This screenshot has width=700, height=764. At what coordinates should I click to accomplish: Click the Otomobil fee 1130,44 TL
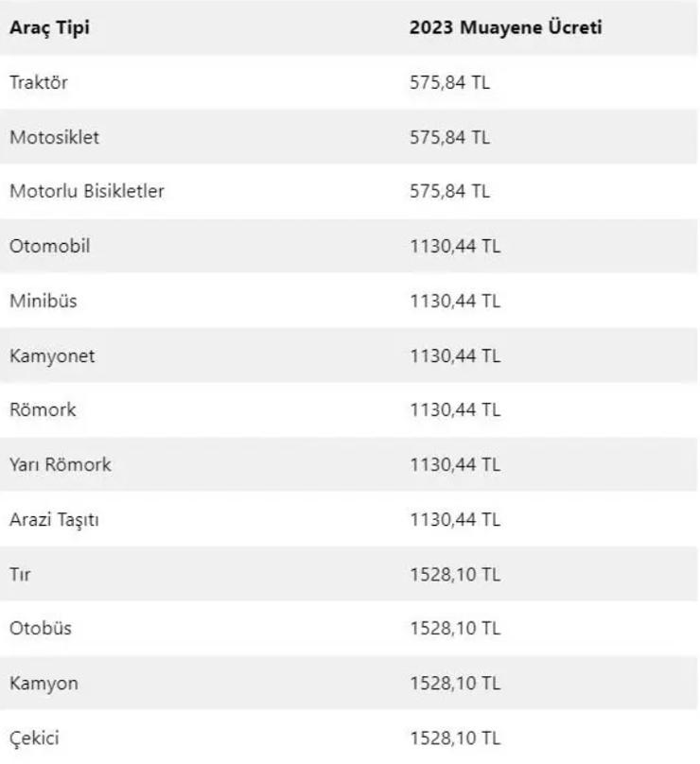(455, 246)
